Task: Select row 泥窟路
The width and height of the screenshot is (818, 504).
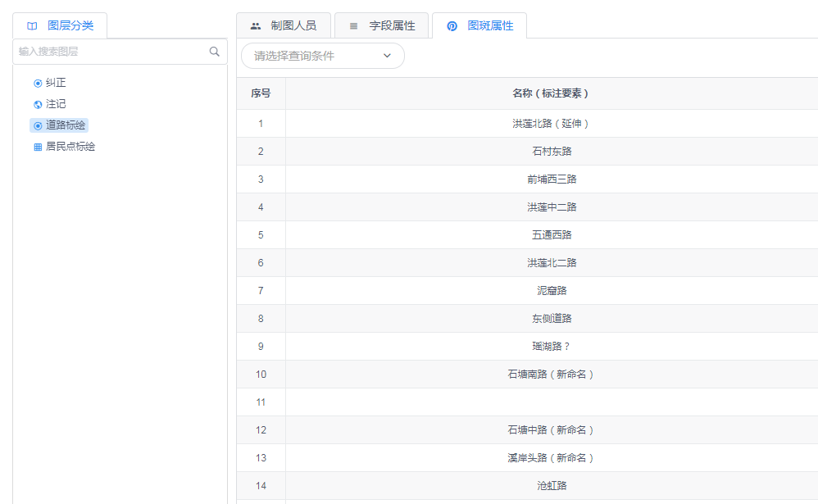Action: pyautogui.click(x=527, y=291)
